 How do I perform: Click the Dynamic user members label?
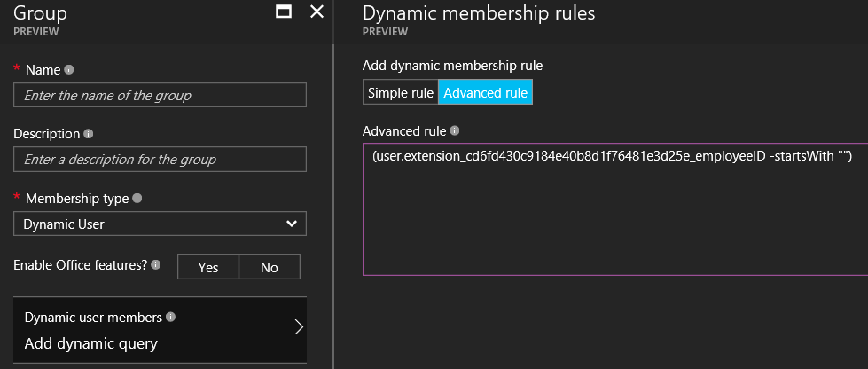pos(93,317)
